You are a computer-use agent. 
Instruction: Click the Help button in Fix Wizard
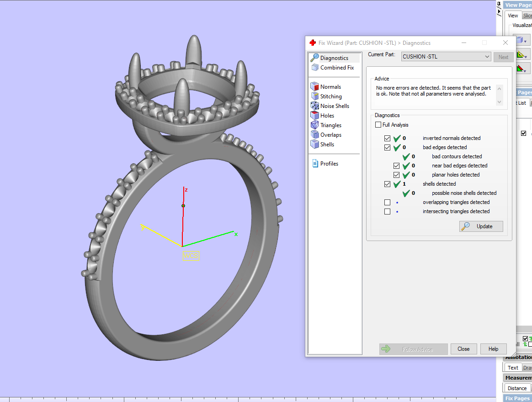click(493, 349)
